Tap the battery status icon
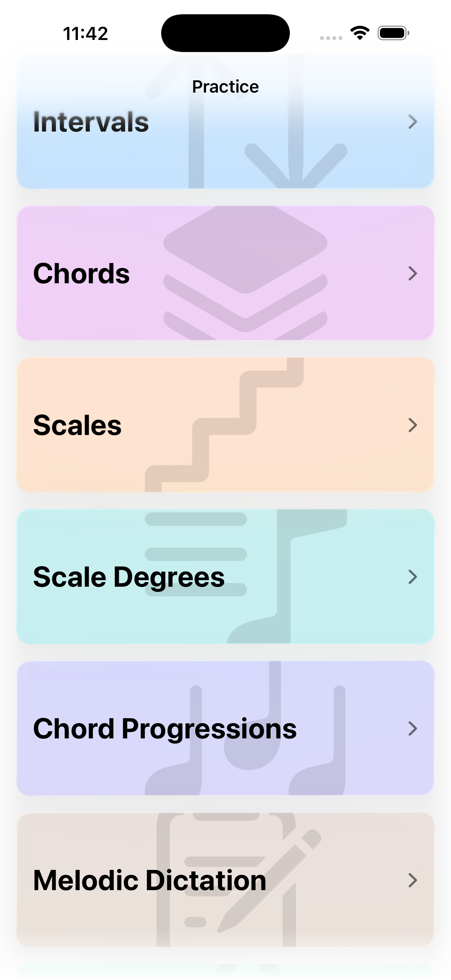 click(393, 33)
